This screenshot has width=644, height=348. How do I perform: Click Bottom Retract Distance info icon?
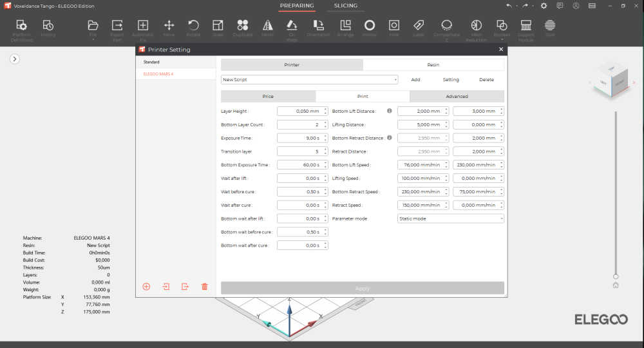click(x=390, y=138)
